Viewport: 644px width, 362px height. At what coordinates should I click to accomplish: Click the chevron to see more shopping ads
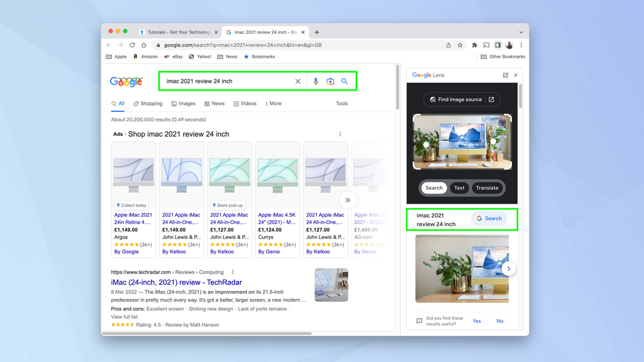coord(347,200)
